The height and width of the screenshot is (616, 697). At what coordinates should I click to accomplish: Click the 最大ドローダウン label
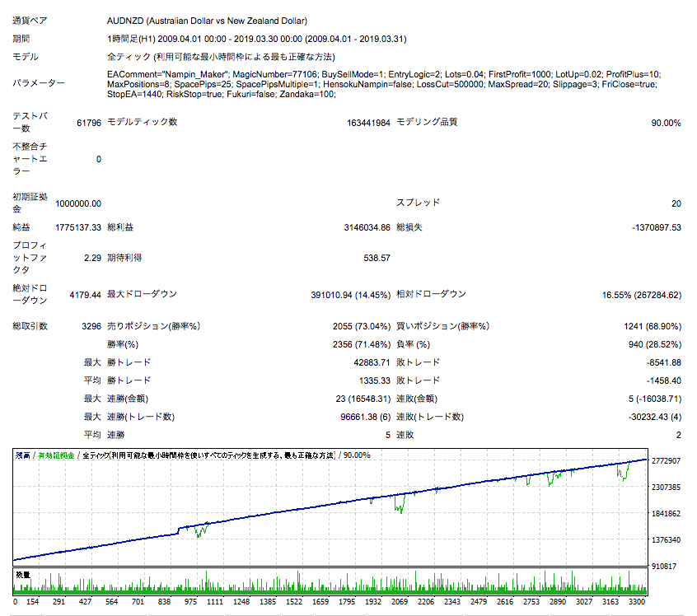[143, 294]
